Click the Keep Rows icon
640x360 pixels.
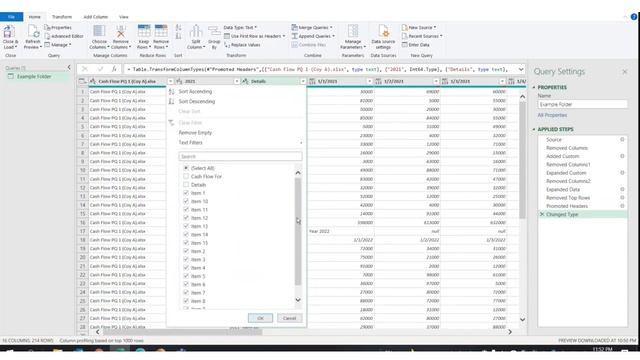pyautogui.click(x=144, y=31)
